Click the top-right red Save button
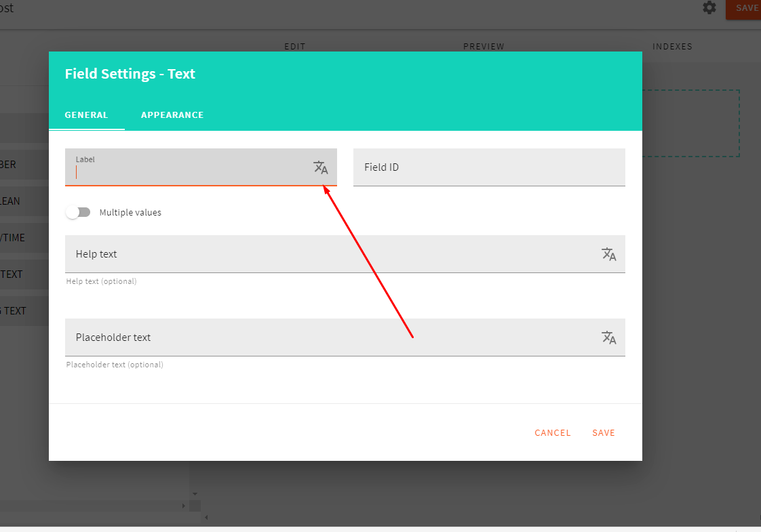 click(744, 9)
